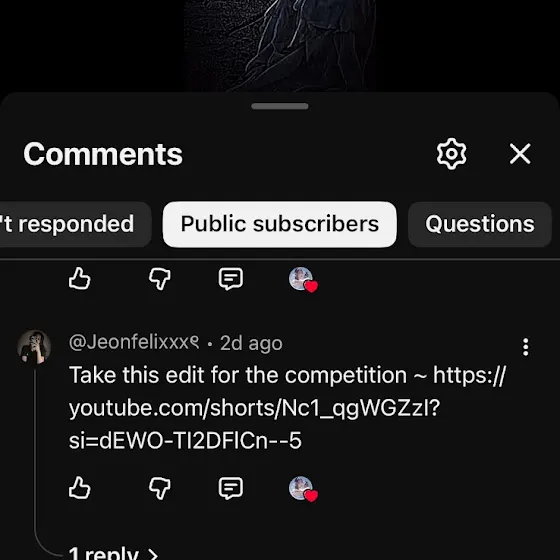
Task: Like the @Jeonfelixxx comment
Action: 80,488
